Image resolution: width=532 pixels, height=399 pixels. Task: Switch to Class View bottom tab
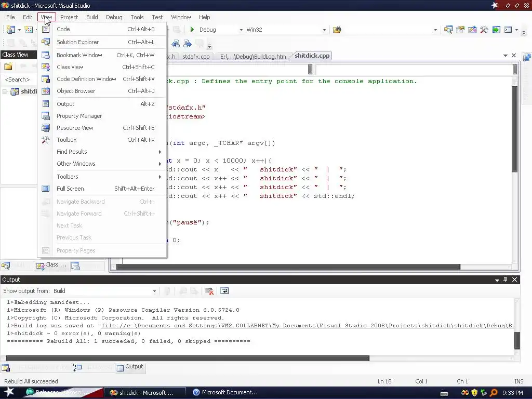click(51, 265)
